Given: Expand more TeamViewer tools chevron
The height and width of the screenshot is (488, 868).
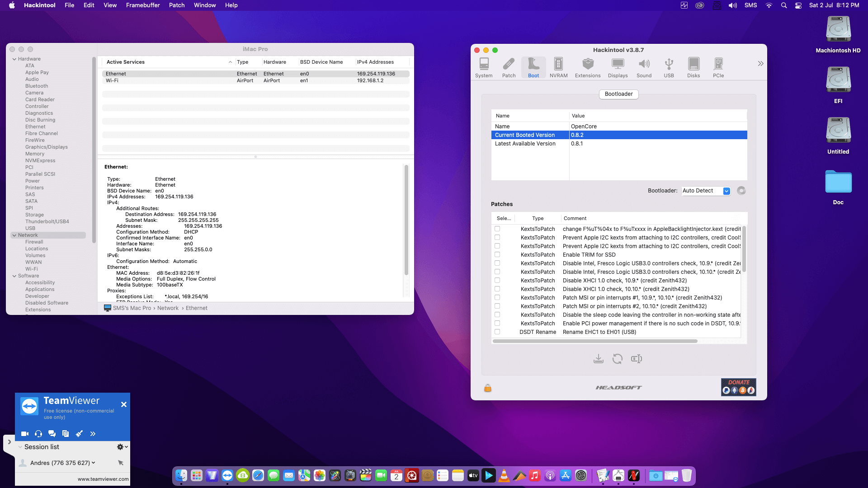Looking at the screenshot, I should [93, 434].
